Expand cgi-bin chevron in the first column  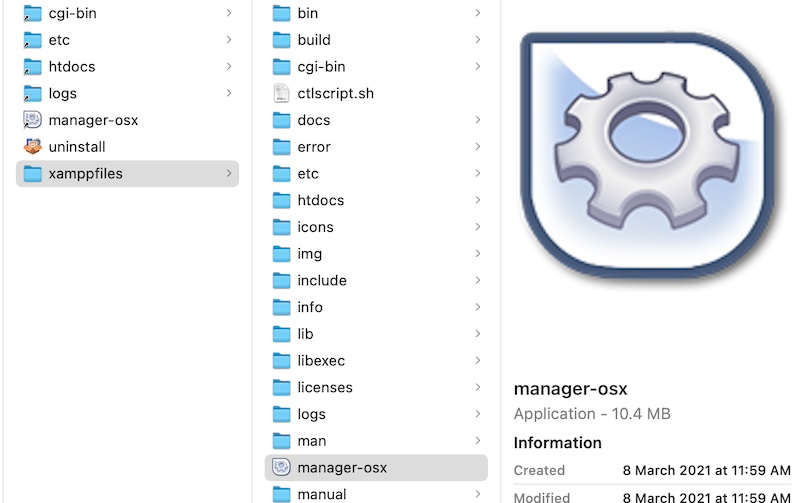pos(229,13)
